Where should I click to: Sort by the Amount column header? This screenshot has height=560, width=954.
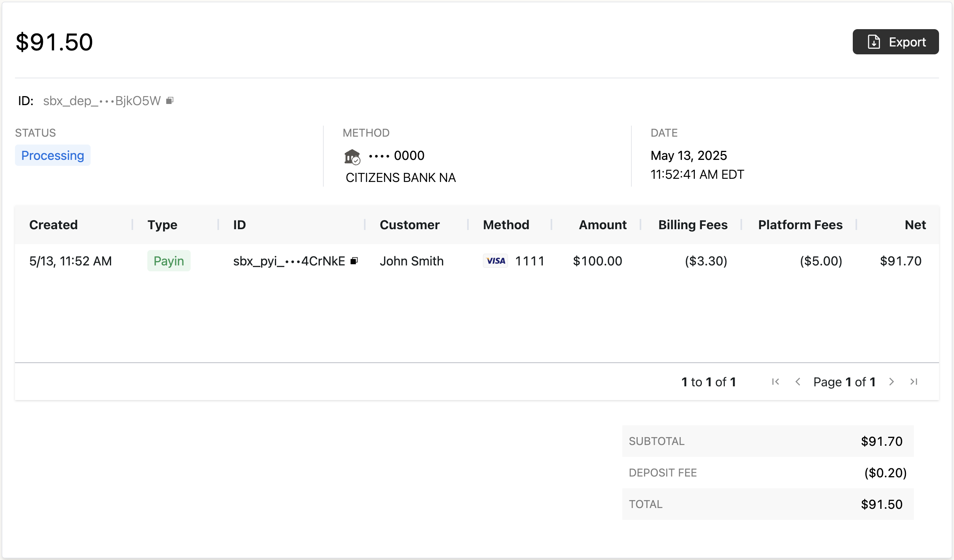602,225
